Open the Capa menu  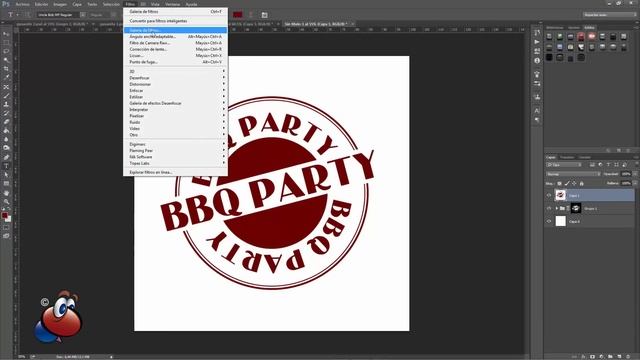pos(77,4)
